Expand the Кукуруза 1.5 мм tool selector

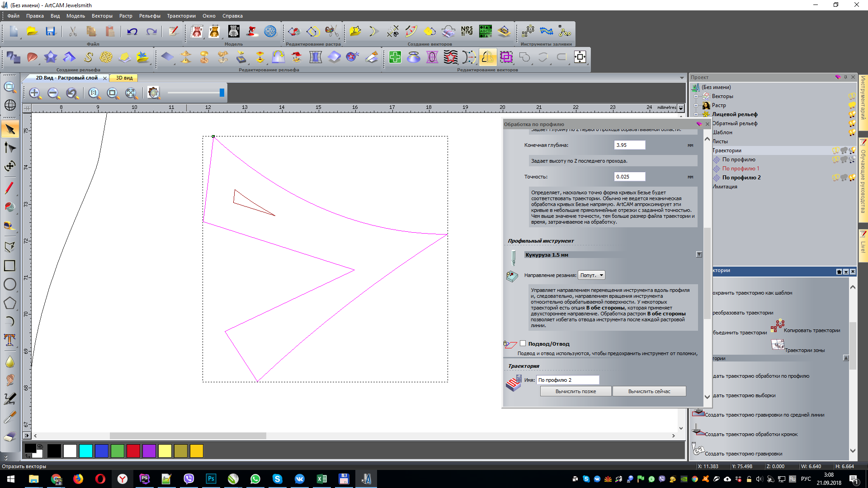point(699,255)
